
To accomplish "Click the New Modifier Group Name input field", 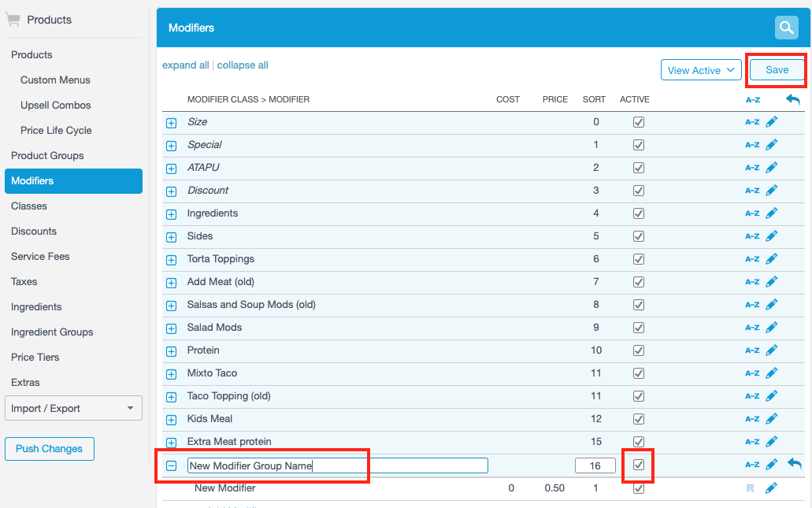I will point(277,465).
